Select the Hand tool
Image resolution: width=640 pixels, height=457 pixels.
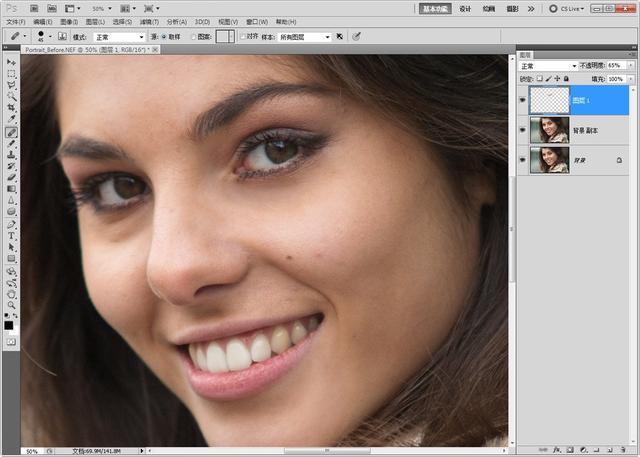point(11,294)
